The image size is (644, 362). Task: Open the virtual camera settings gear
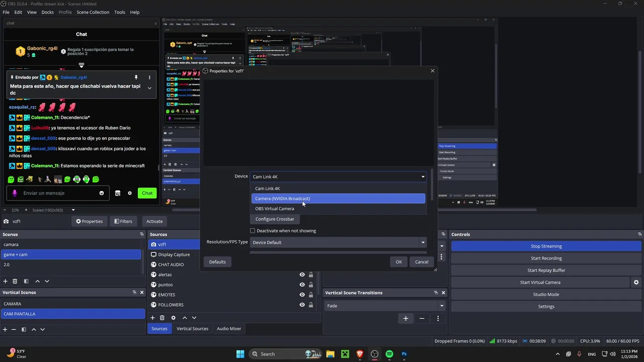636,283
